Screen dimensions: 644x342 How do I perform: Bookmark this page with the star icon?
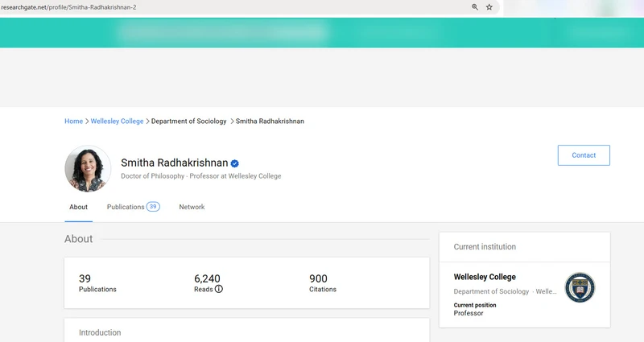point(489,7)
